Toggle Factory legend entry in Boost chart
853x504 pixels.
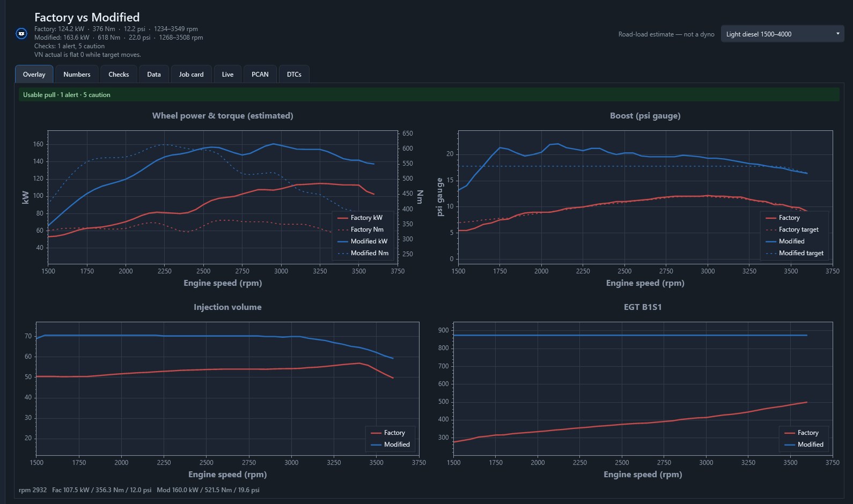[x=782, y=218]
